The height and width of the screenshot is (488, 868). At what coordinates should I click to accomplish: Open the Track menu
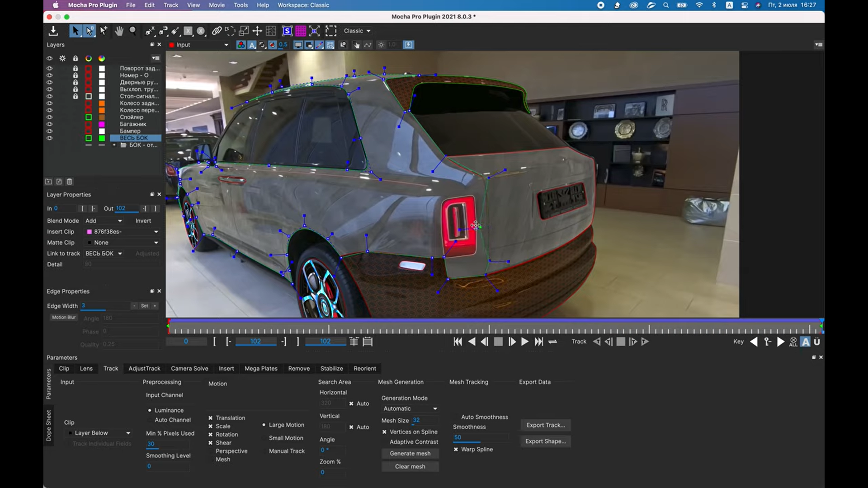pos(170,5)
